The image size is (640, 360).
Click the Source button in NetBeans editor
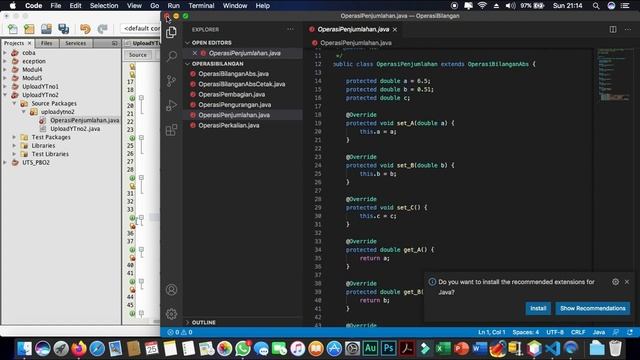click(138, 55)
